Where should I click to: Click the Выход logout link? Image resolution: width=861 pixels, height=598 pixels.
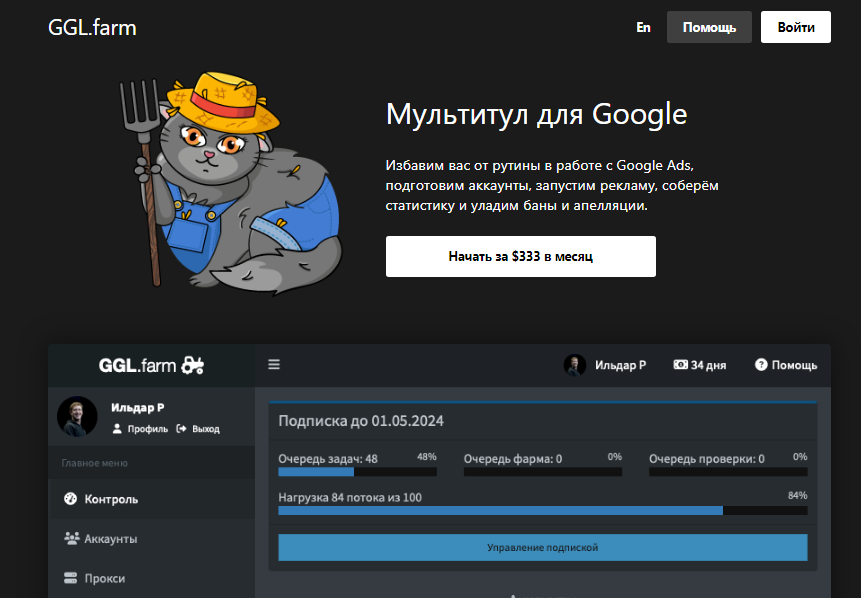click(x=206, y=429)
